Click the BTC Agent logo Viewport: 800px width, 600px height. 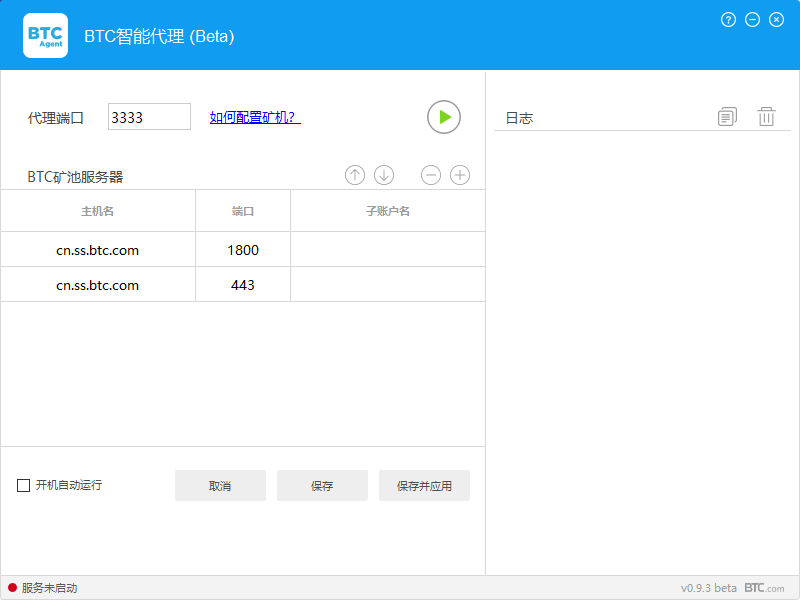coord(45,36)
